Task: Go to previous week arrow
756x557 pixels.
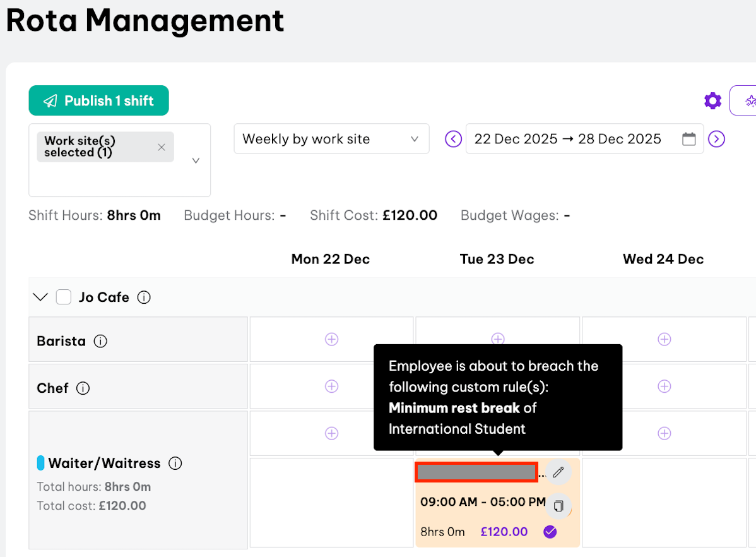Action: click(453, 139)
